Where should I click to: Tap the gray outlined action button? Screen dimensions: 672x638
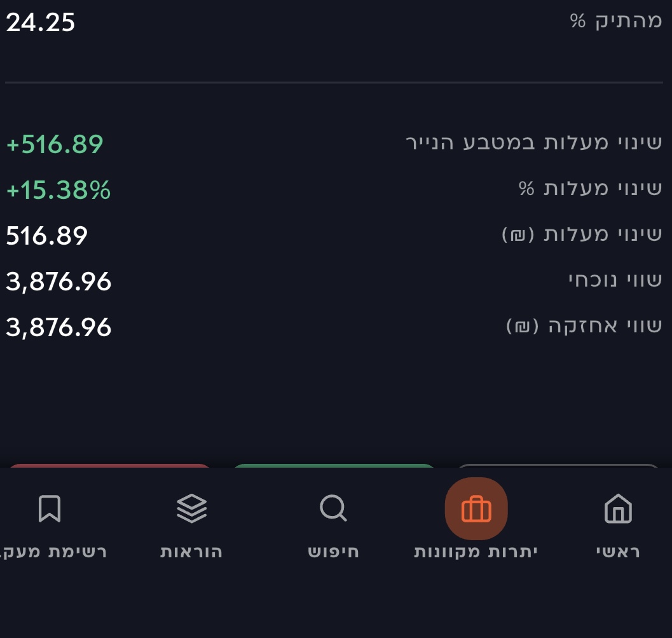tap(559, 467)
